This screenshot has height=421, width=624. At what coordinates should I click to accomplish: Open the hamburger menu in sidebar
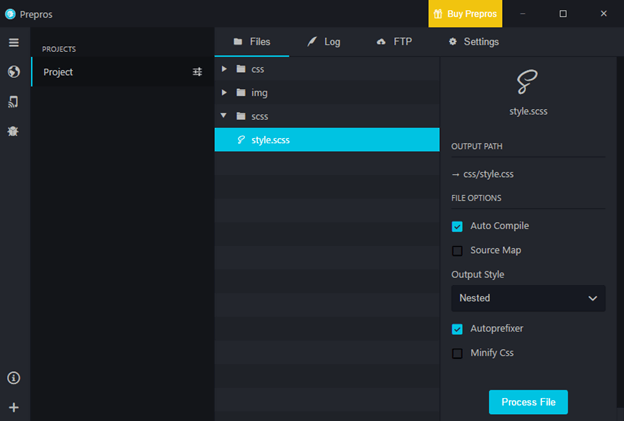click(14, 43)
